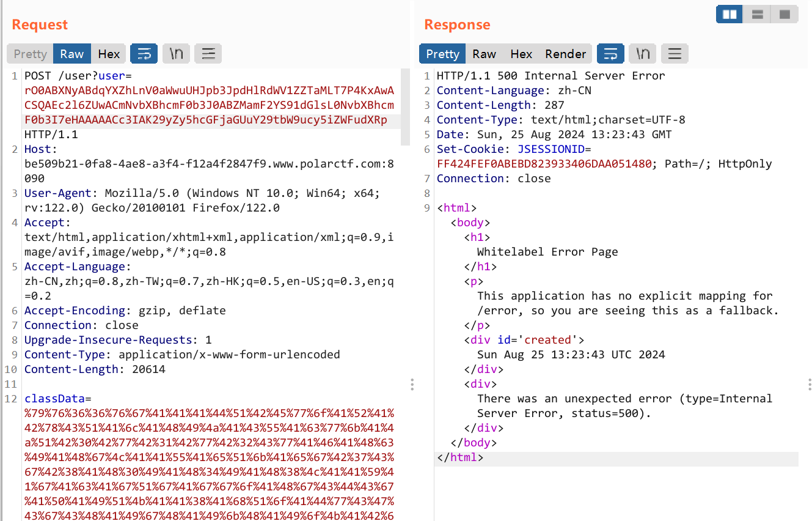
Task: Select Render tab in Response panel
Action: point(566,54)
